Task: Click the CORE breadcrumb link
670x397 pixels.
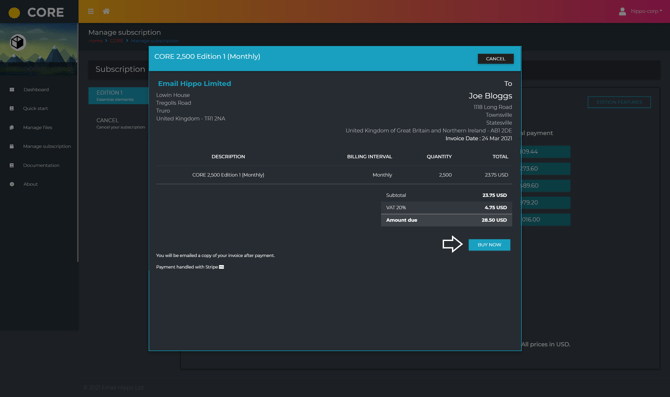Action: 116,41
